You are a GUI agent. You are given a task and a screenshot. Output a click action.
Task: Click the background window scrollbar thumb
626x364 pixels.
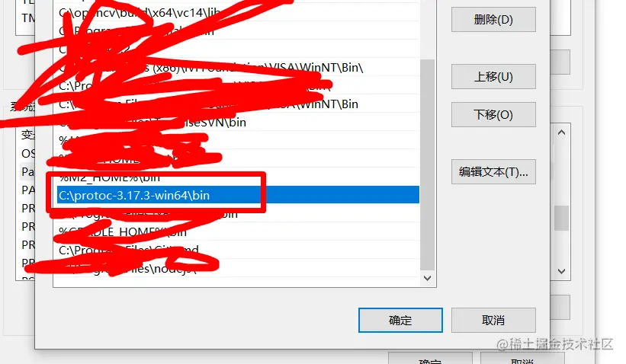point(561,218)
